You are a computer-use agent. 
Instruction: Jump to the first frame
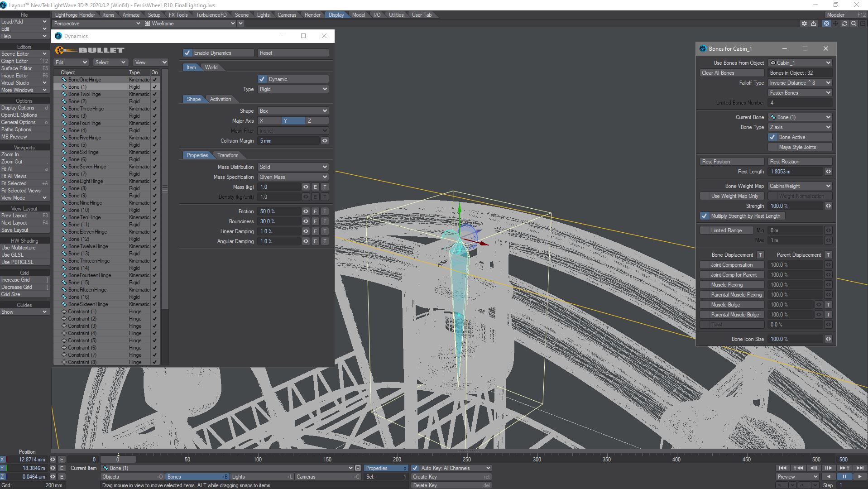(782, 468)
